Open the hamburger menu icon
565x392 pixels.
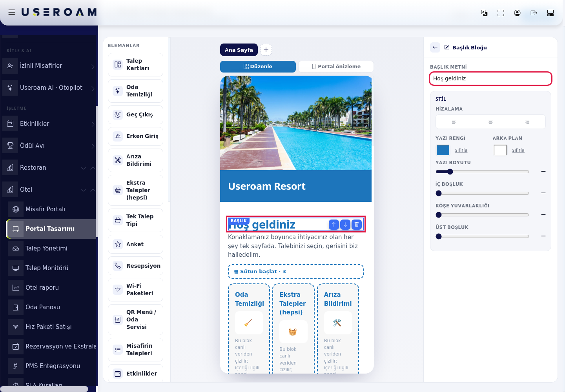12,12
